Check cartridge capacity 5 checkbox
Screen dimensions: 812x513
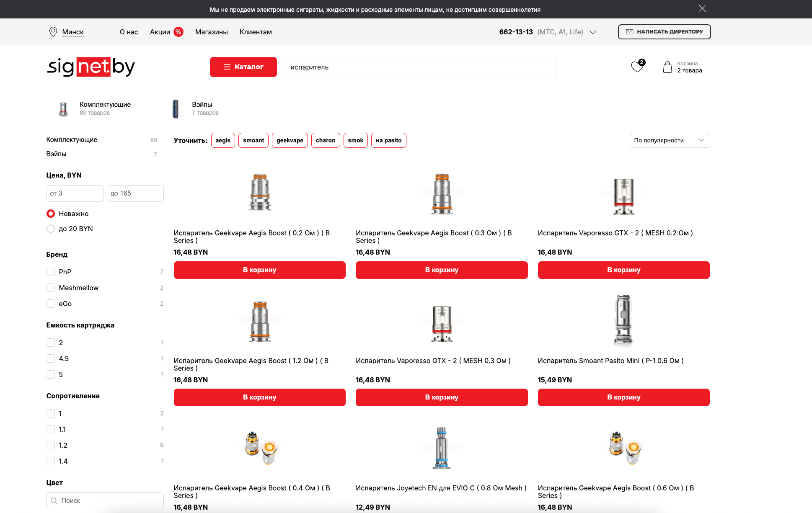pyautogui.click(x=51, y=374)
